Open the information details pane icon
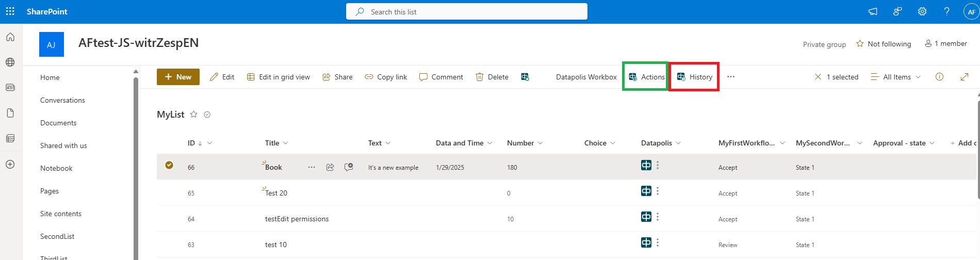 click(x=939, y=77)
